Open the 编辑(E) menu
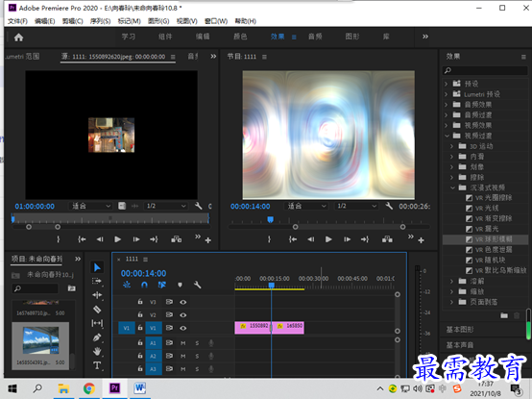Viewport: 532px width, 399px height. 45,21
